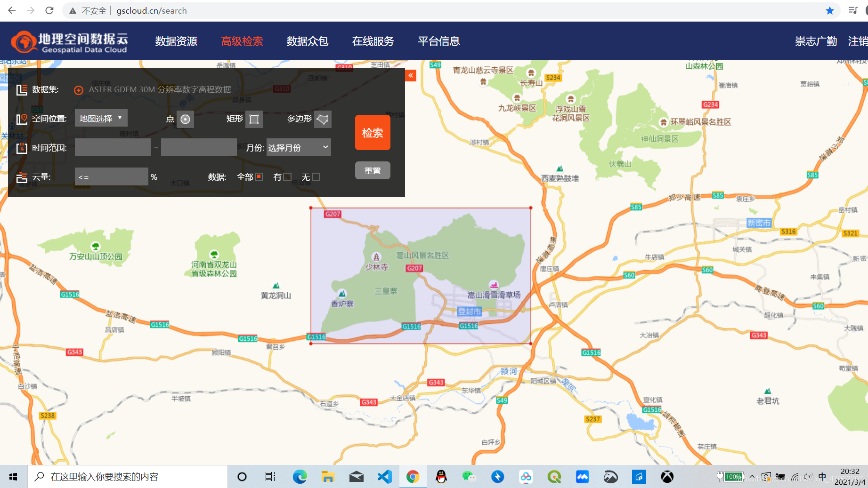The height and width of the screenshot is (488, 868).
Task: Click the Cortana circle icon
Action: tap(242, 477)
